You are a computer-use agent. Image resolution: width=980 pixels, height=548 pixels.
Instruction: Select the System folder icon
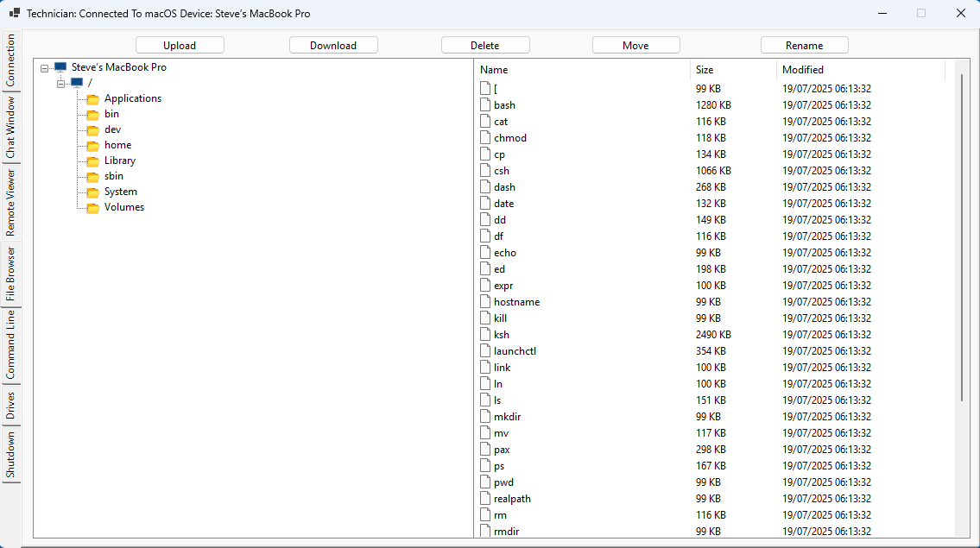93,192
